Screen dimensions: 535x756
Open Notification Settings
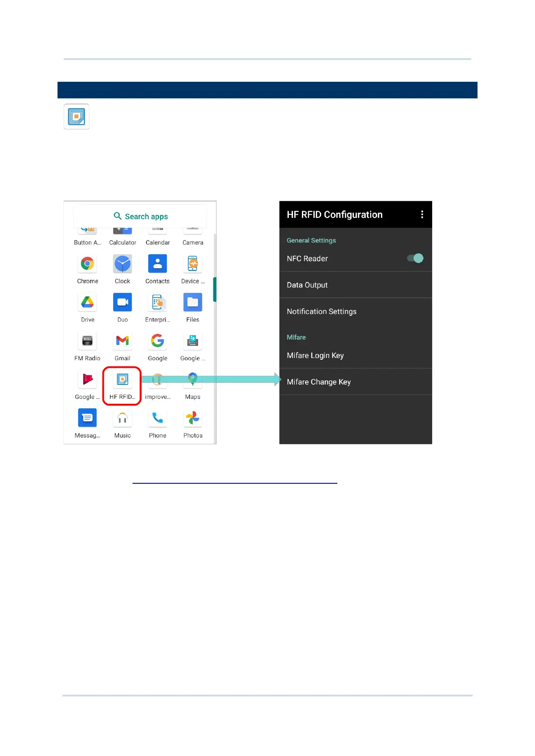point(356,311)
